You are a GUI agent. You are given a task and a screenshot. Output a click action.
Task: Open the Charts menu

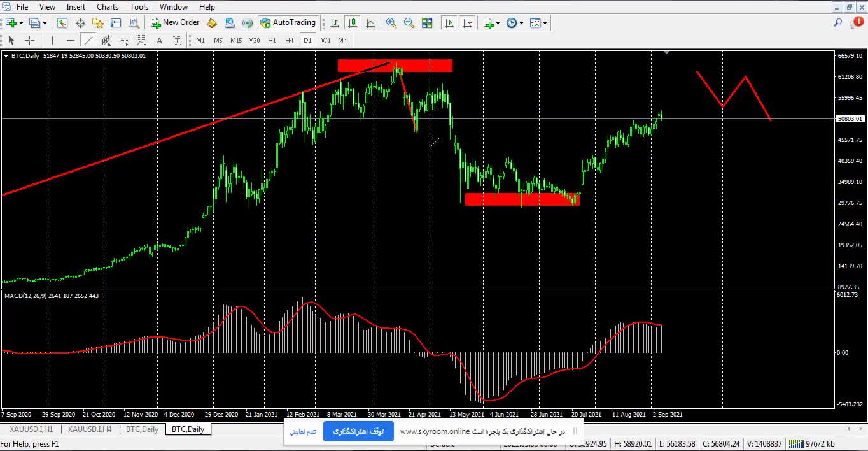pyautogui.click(x=107, y=7)
